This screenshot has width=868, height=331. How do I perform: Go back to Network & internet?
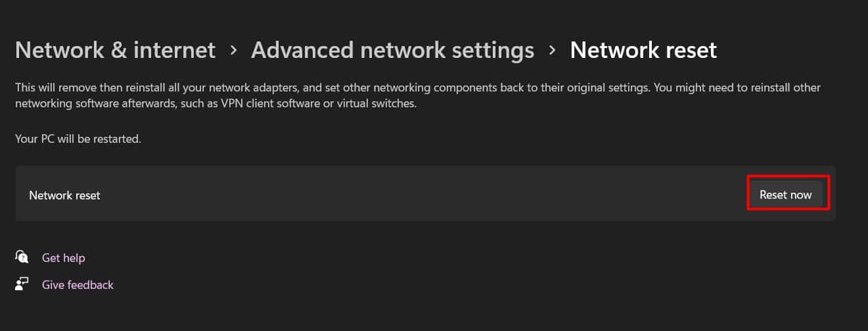tap(115, 50)
